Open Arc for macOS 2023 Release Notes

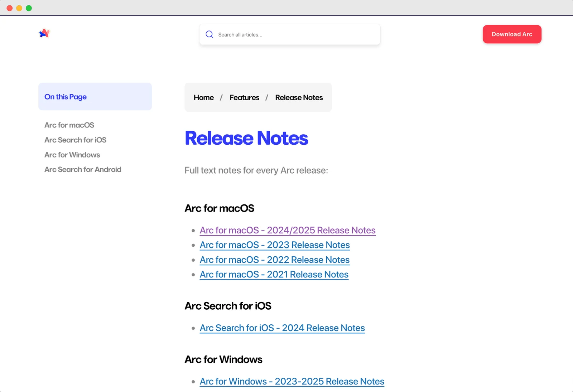point(275,245)
